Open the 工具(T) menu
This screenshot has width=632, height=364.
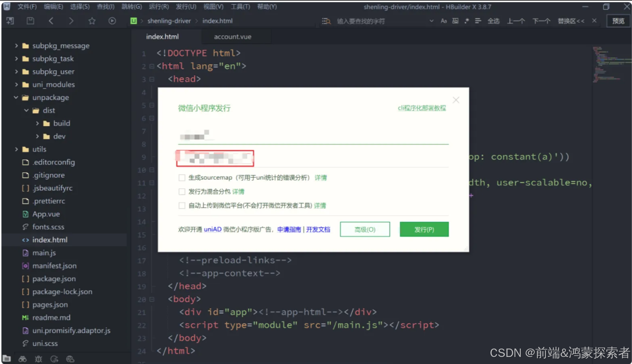(x=240, y=7)
